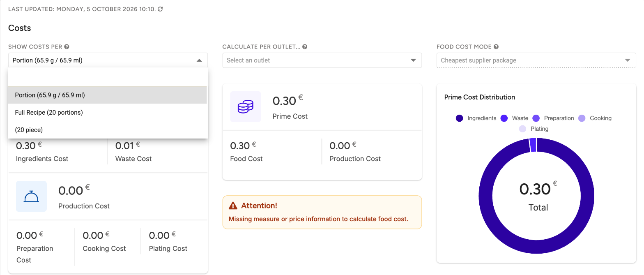Toggle Waste legend entry in chart
Screen dimensions: 644x275
(514, 118)
